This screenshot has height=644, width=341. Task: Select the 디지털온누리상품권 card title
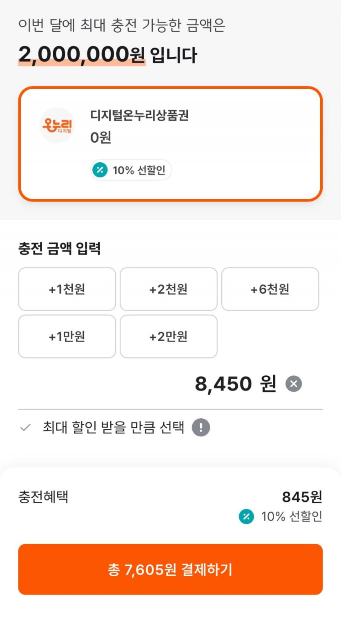click(x=139, y=115)
